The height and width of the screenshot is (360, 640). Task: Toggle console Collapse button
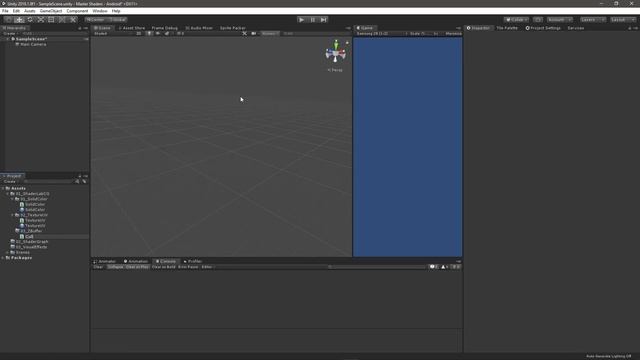pyautogui.click(x=116, y=267)
